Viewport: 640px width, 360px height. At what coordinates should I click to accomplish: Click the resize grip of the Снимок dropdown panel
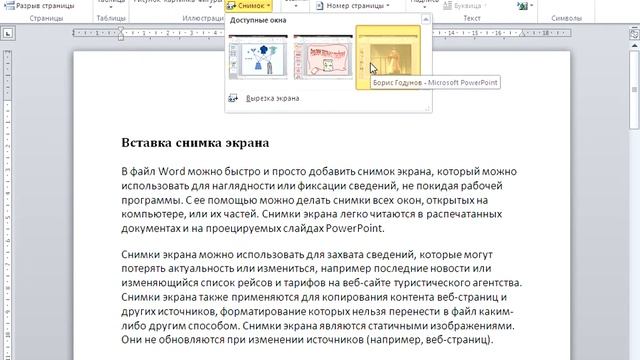point(427,108)
